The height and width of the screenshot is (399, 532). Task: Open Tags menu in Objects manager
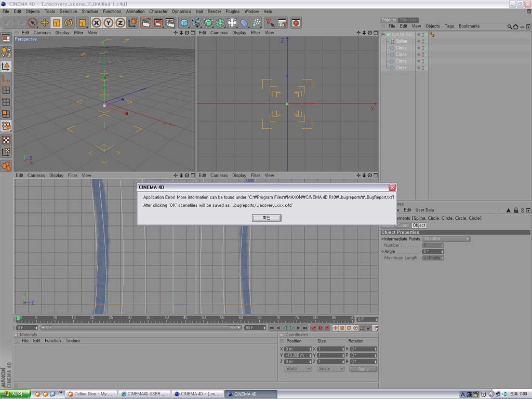(449, 26)
